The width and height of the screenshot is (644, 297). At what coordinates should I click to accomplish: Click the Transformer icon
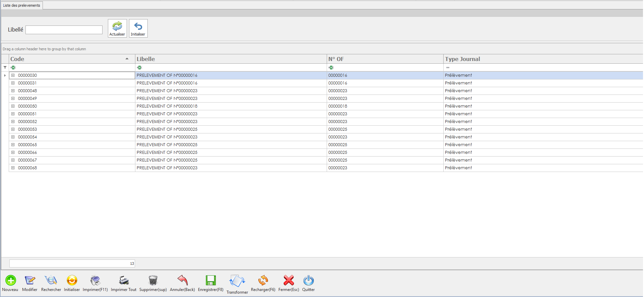coord(237,282)
